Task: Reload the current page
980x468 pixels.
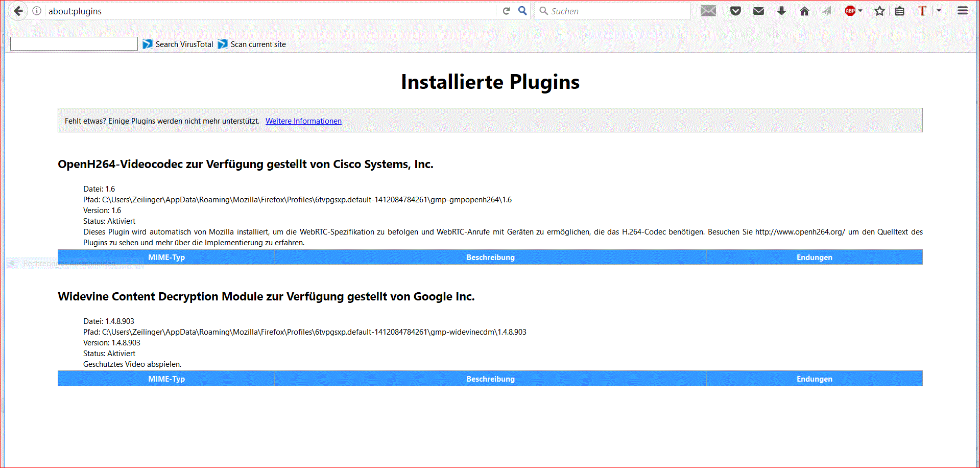Action: click(506, 11)
